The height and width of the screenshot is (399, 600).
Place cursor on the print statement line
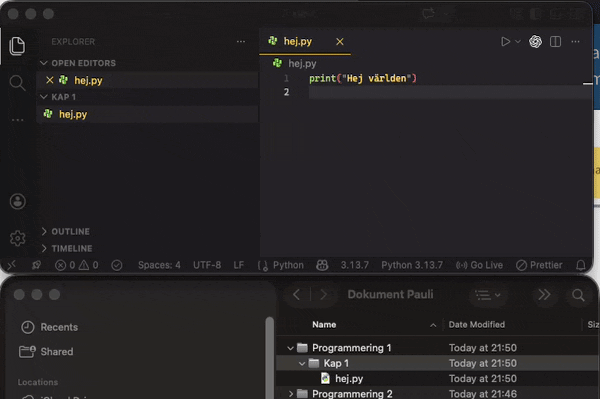pyautogui.click(x=362, y=78)
